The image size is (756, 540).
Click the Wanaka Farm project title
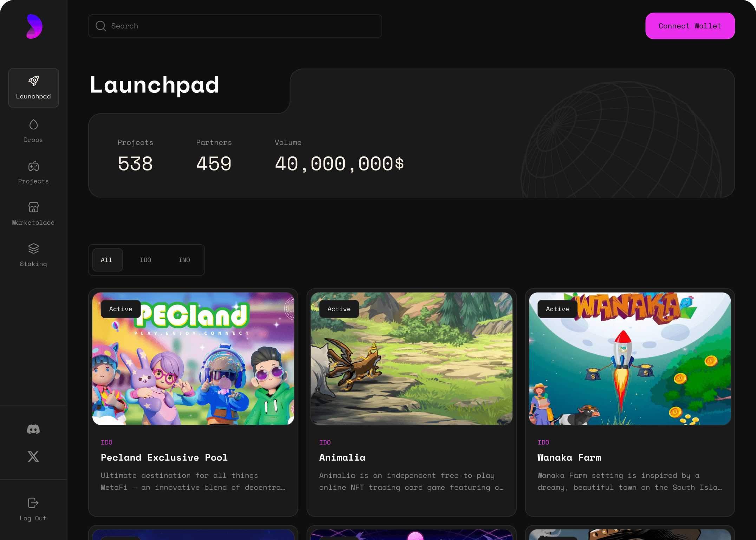point(569,457)
